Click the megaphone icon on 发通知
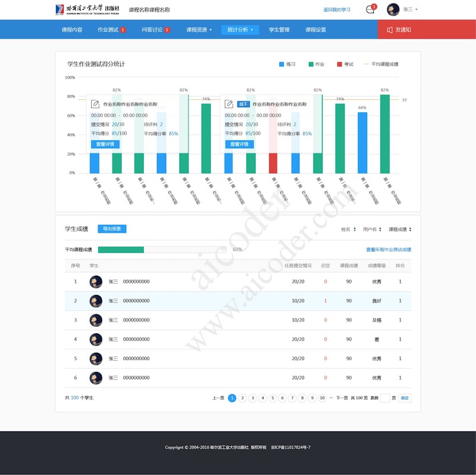The width and height of the screenshot is (476, 475). pos(390,30)
